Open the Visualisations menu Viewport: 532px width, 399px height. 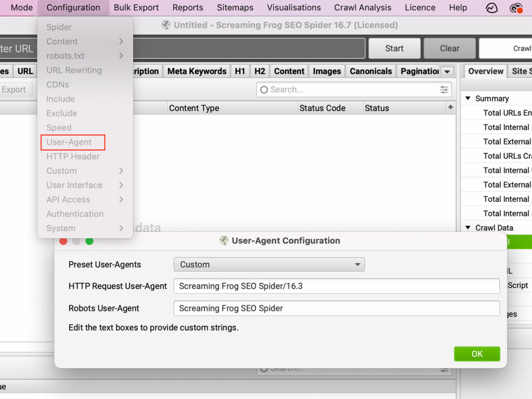pyautogui.click(x=294, y=7)
